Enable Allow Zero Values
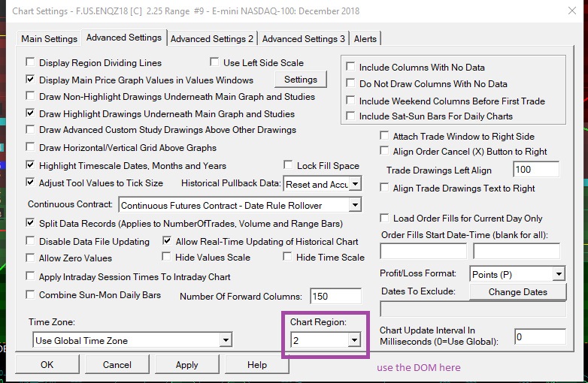Image resolution: width=588 pixels, height=383 pixels. (x=30, y=258)
